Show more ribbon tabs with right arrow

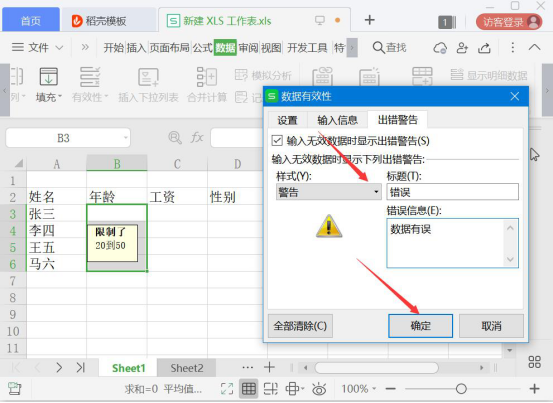pos(352,48)
